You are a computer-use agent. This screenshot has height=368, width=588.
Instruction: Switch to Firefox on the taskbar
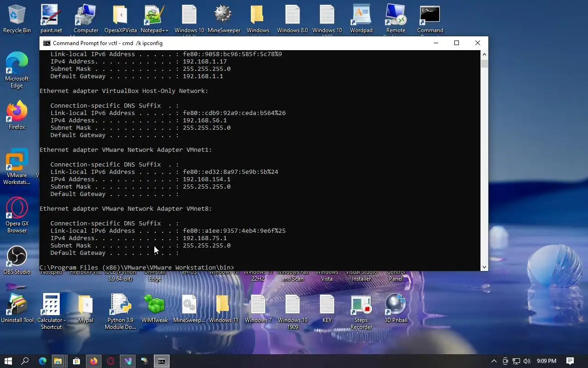93,361
